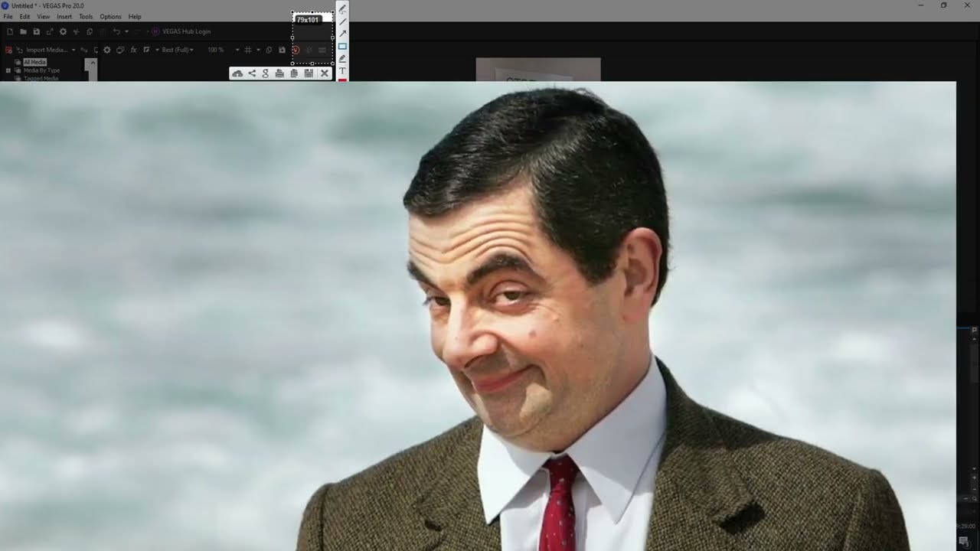980x551 pixels.
Task: Open the File menu
Action: [x=8, y=16]
